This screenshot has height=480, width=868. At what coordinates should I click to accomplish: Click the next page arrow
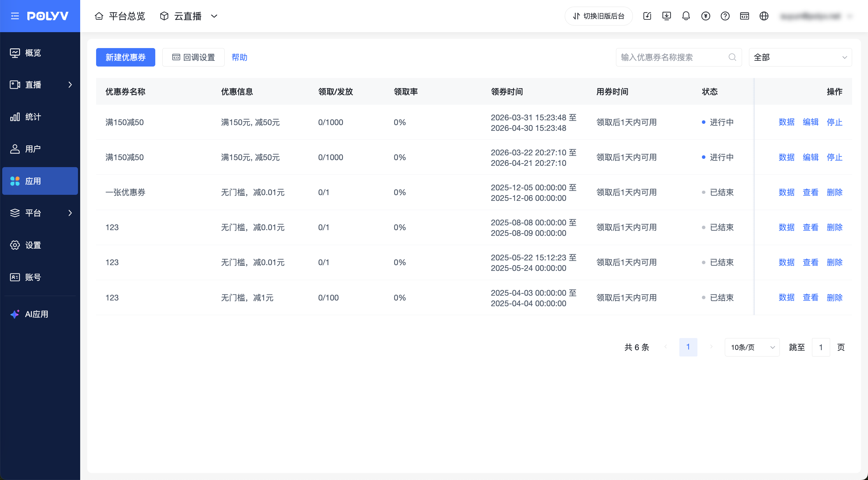click(711, 347)
